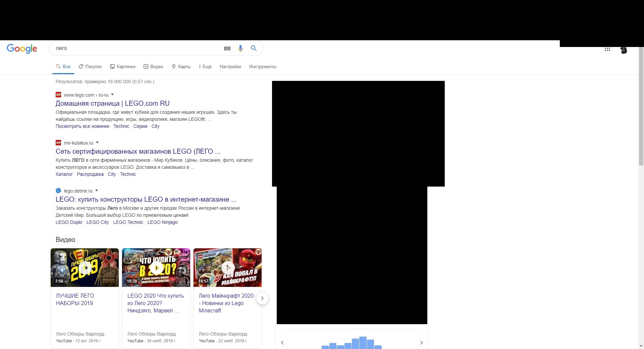Open Сеть сертифицированных магазинов LEGO result
Viewport: 644px width, 349px height.
(x=138, y=151)
